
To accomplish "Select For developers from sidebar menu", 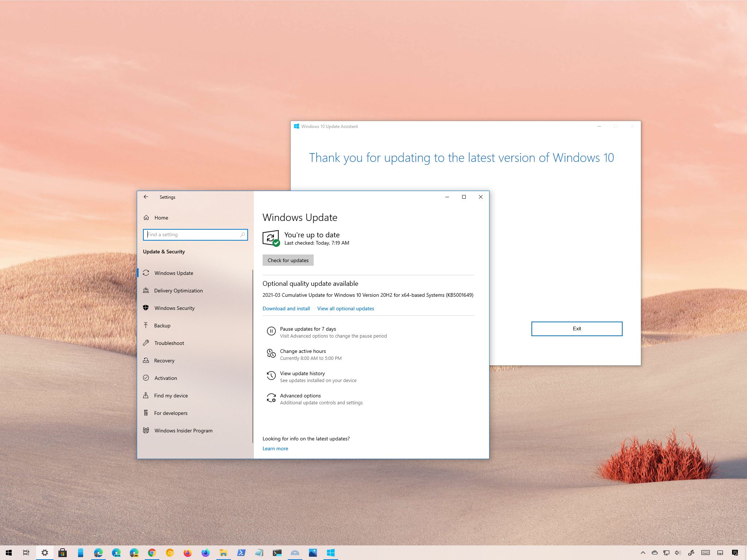I will coord(171,413).
